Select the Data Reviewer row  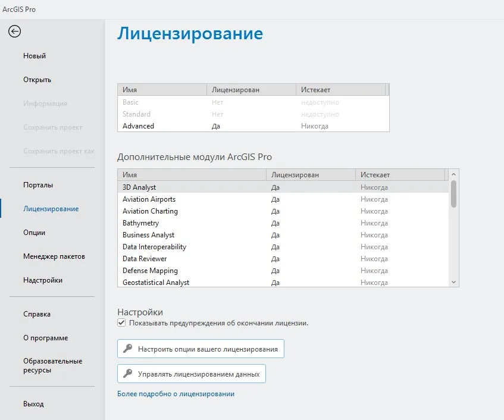click(x=283, y=259)
